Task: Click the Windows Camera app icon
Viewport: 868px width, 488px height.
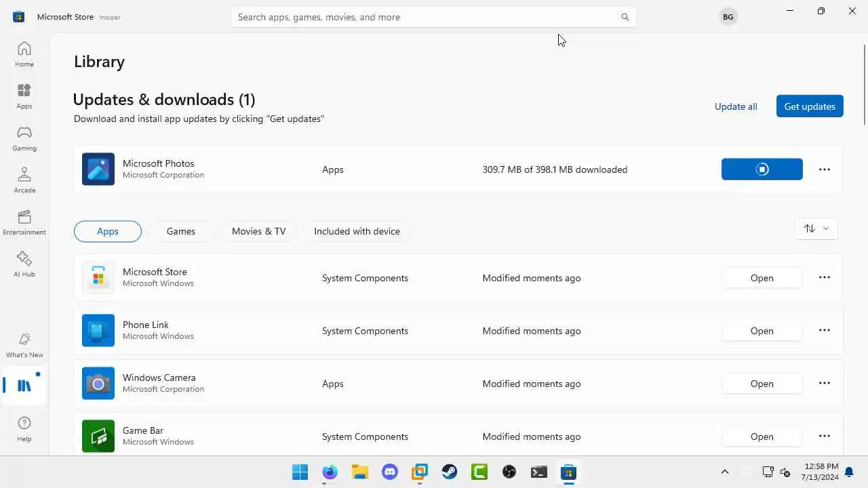Action: point(98,384)
